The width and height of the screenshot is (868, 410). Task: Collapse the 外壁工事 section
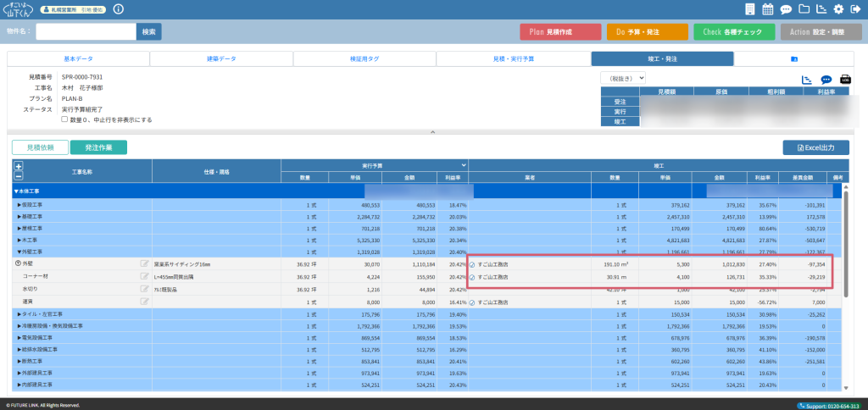click(19, 252)
